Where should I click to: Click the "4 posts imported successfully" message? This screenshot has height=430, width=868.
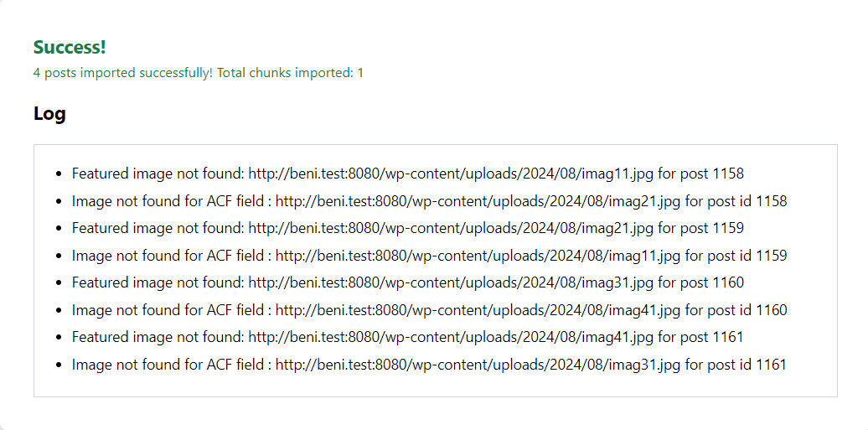pos(198,73)
